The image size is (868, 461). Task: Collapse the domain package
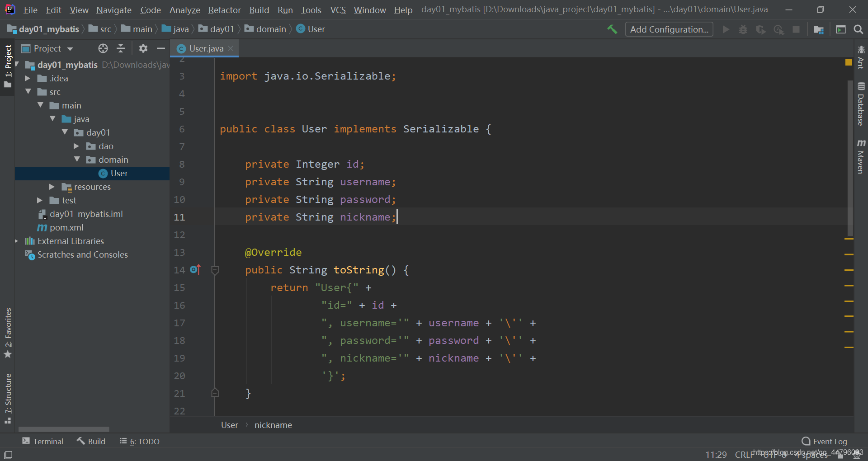[77, 160]
